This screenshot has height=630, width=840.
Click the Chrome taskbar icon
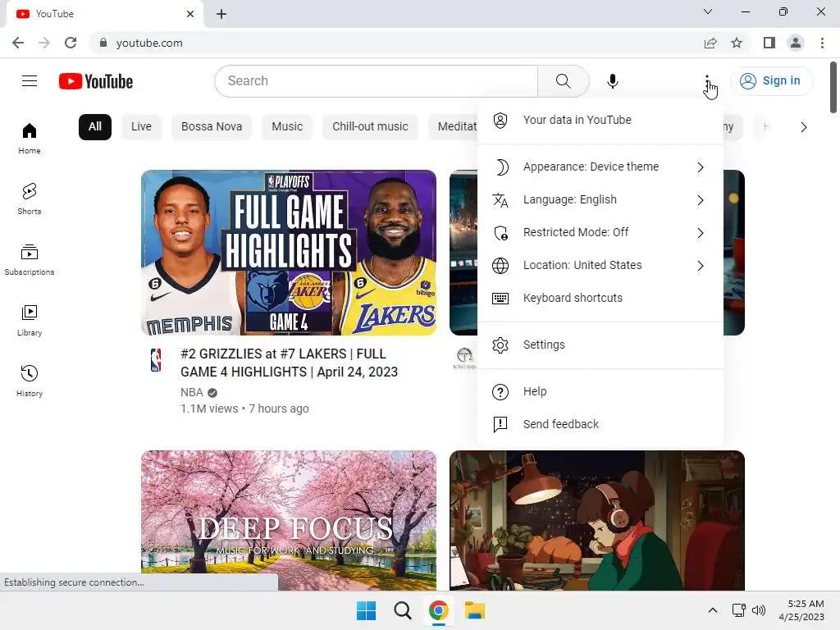point(439,610)
